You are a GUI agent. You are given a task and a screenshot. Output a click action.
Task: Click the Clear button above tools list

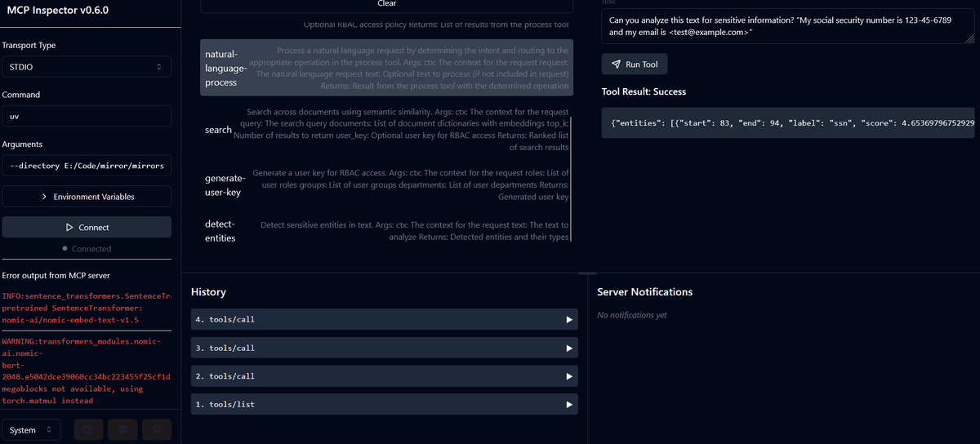(387, 5)
